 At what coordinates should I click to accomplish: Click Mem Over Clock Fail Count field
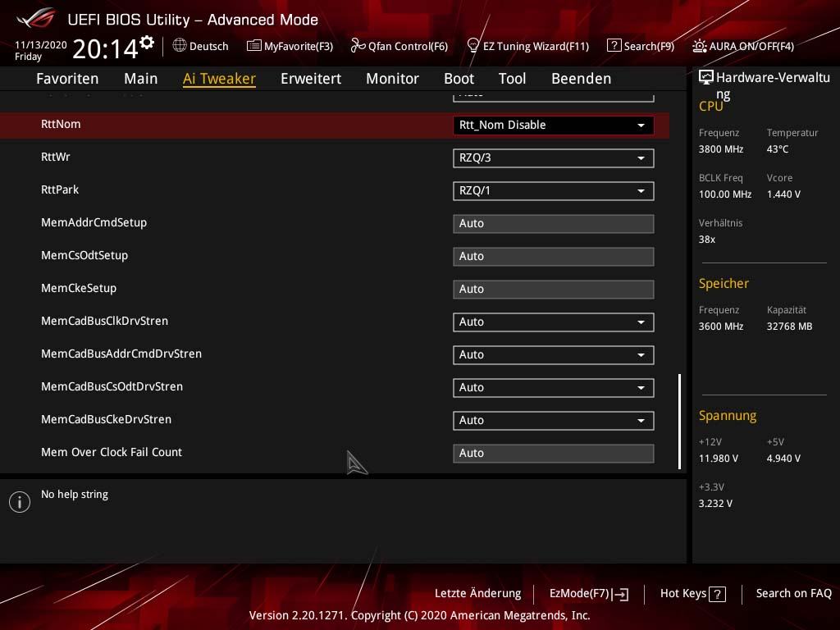click(554, 453)
